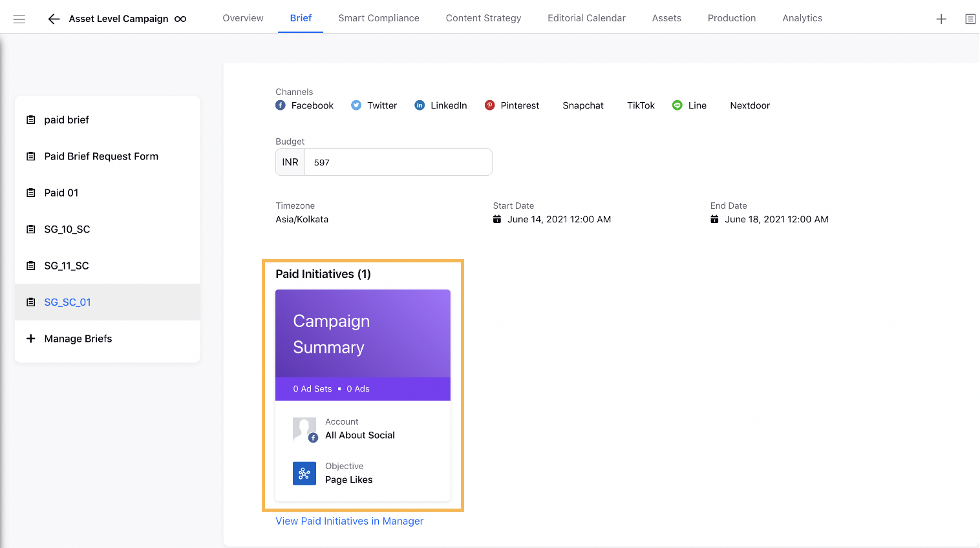Click the Page Likes objective icon
This screenshot has height=548, width=980.
pos(304,473)
